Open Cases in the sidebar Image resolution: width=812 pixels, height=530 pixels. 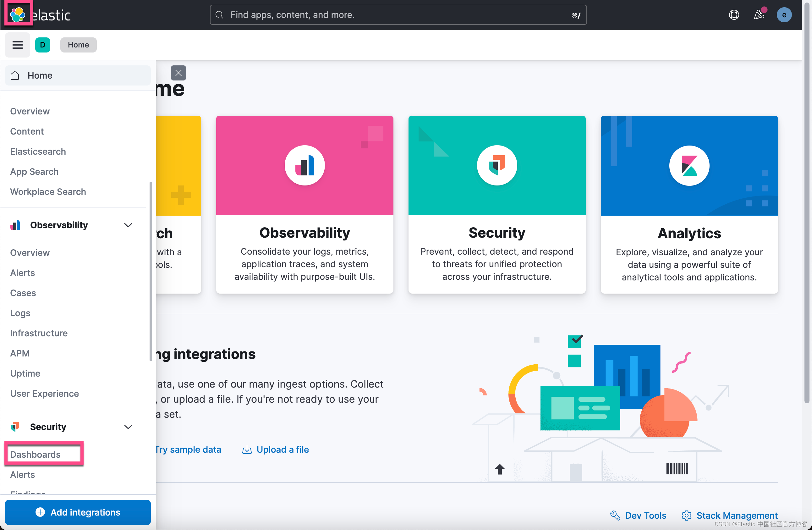23,293
